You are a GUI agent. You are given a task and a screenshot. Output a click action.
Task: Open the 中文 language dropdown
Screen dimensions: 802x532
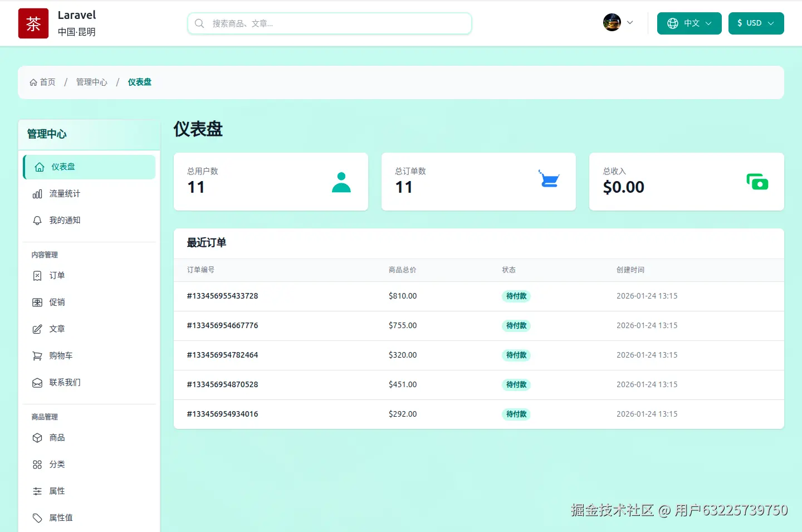pyautogui.click(x=689, y=23)
